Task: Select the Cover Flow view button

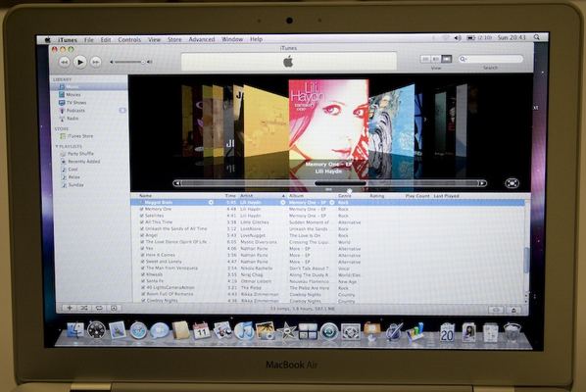Action: [447, 59]
